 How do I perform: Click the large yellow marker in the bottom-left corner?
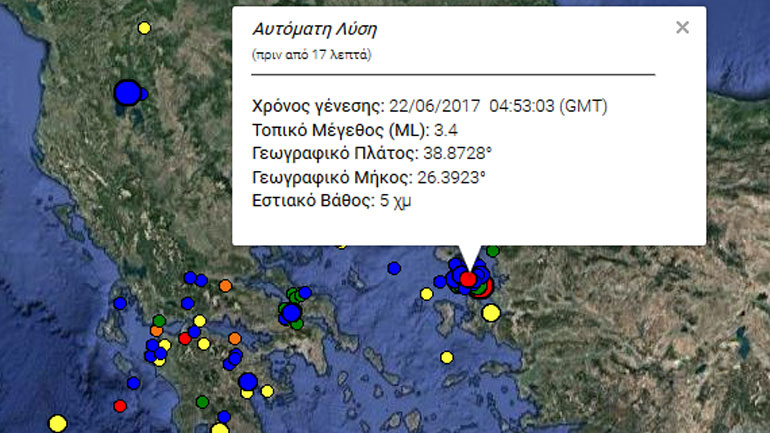point(58,423)
